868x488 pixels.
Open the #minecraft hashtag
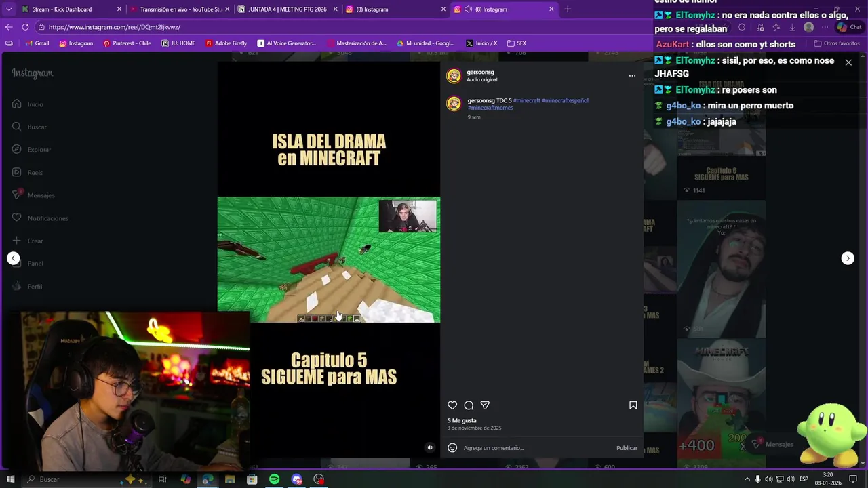point(527,100)
